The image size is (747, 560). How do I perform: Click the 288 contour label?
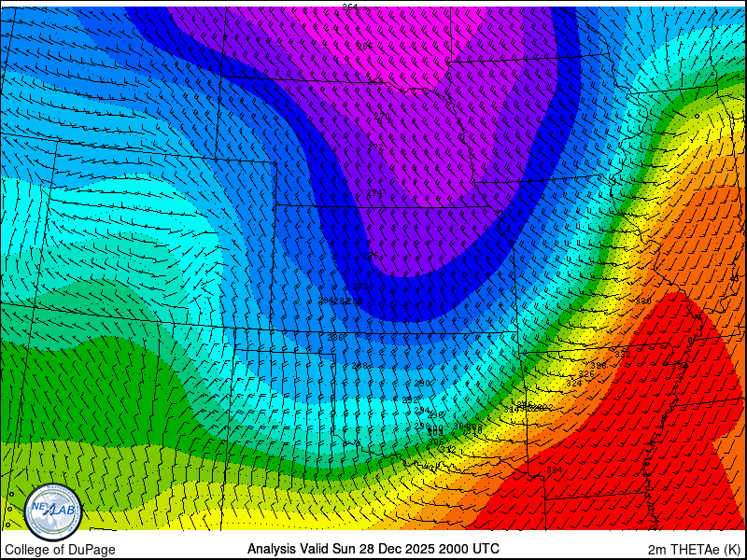pos(360,366)
